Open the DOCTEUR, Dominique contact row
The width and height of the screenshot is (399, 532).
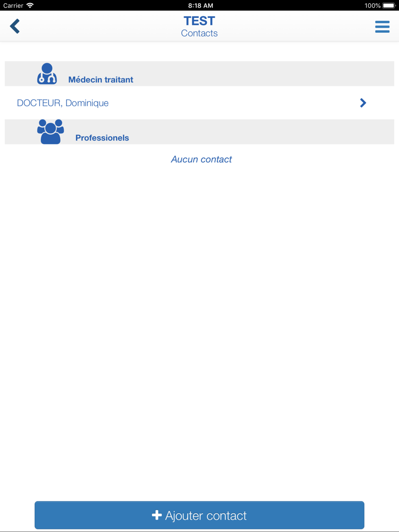pyautogui.click(x=199, y=103)
